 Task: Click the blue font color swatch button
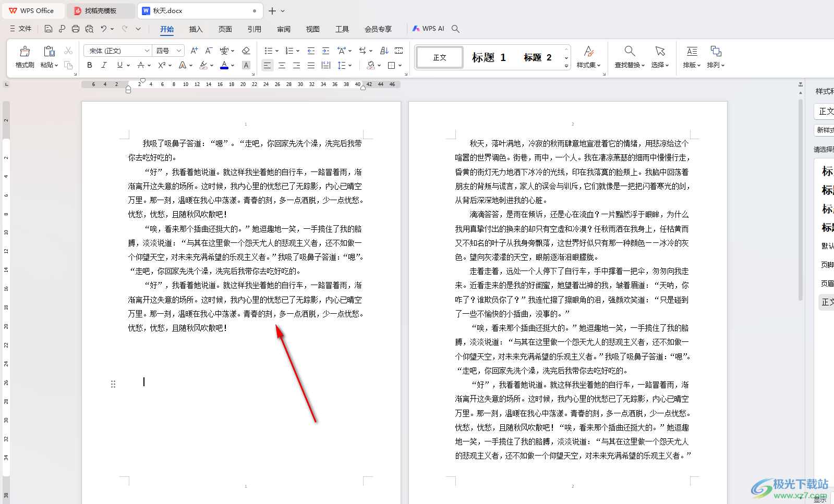coord(224,65)
